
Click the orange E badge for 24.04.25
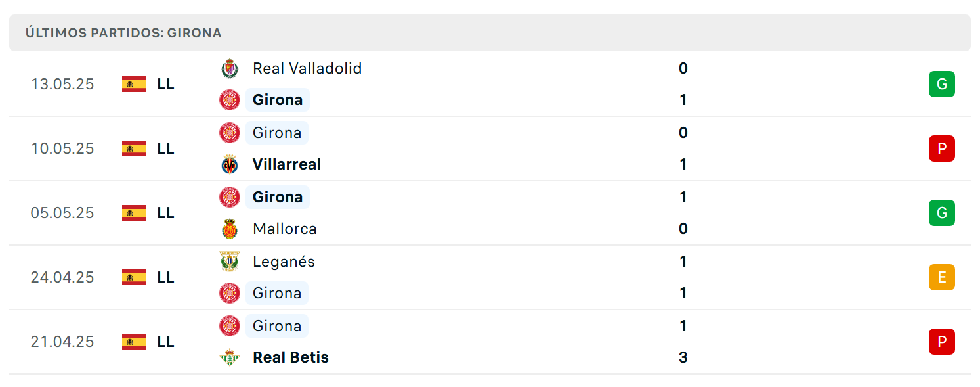[x=942, y=277]
